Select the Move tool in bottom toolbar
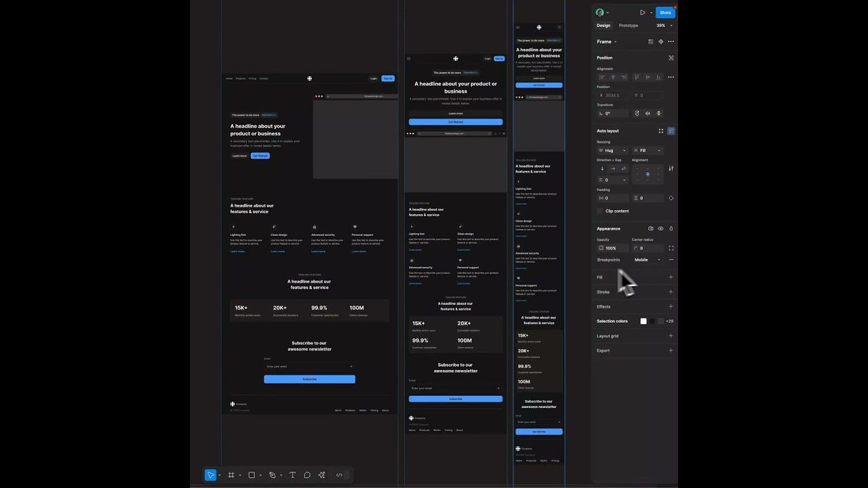 point(211,475)
